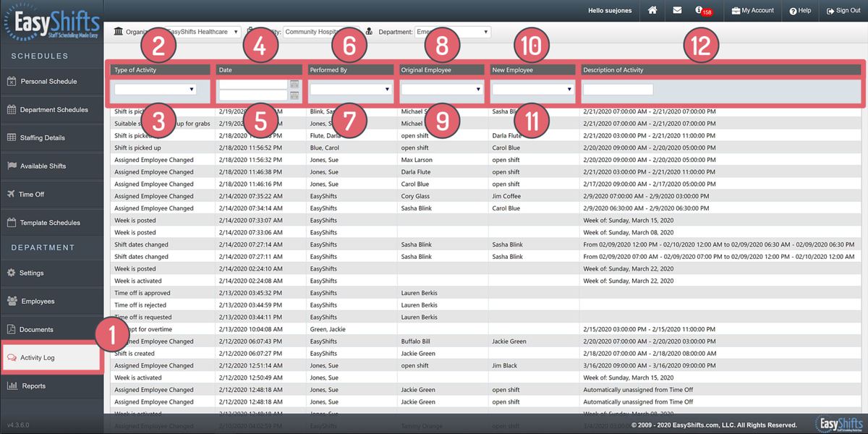The width and height of the screenshot is (868, 434).
Task: Select Activity Log in sidebar
Action: 51,358
